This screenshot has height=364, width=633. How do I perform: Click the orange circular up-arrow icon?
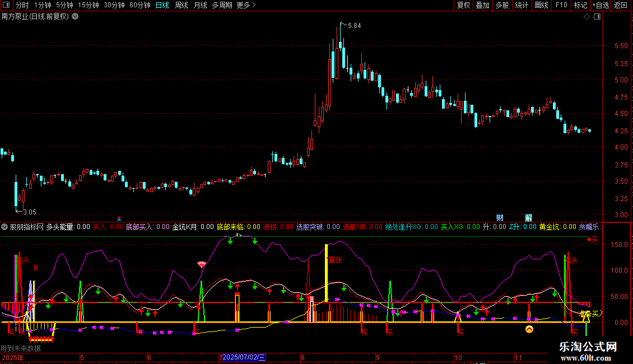coord(529,329)
